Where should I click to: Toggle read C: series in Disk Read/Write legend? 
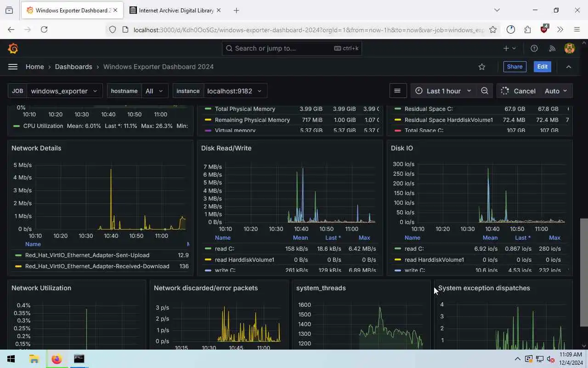(225, 249)
